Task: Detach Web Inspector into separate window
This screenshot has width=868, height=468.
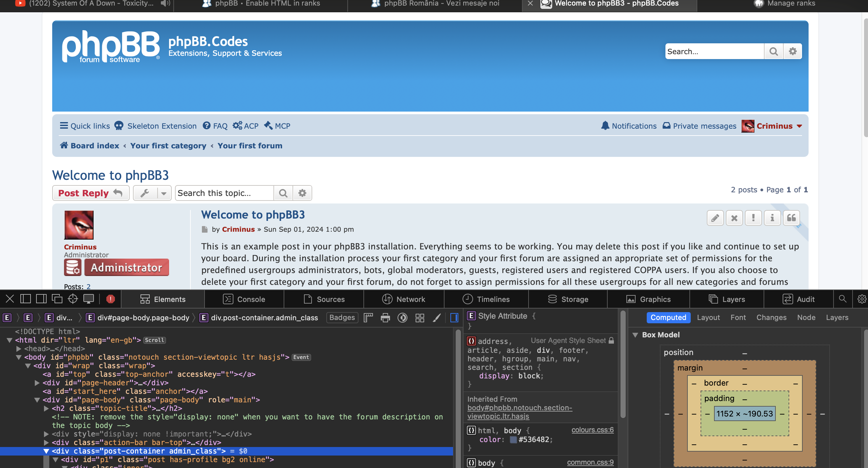Action: [57, 299]
